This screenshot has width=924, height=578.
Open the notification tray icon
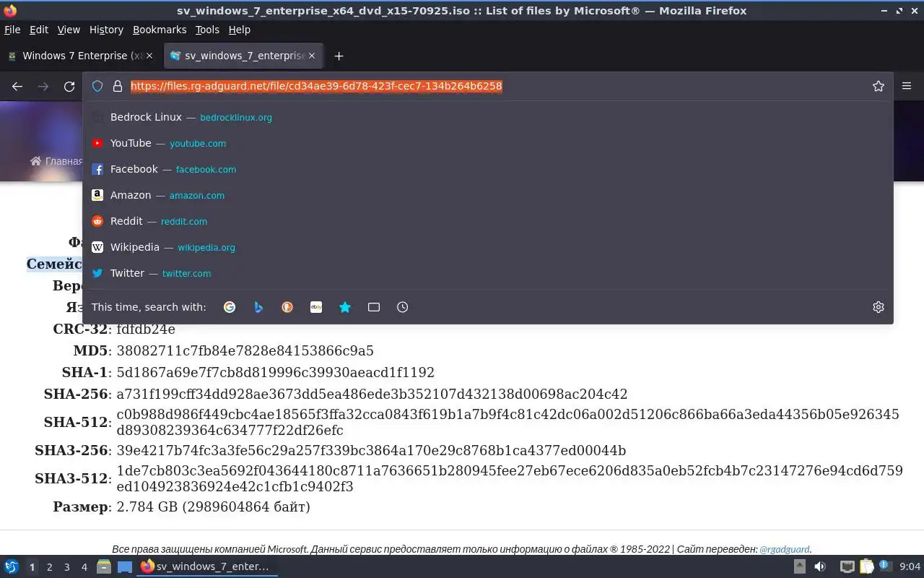point(884,566)
